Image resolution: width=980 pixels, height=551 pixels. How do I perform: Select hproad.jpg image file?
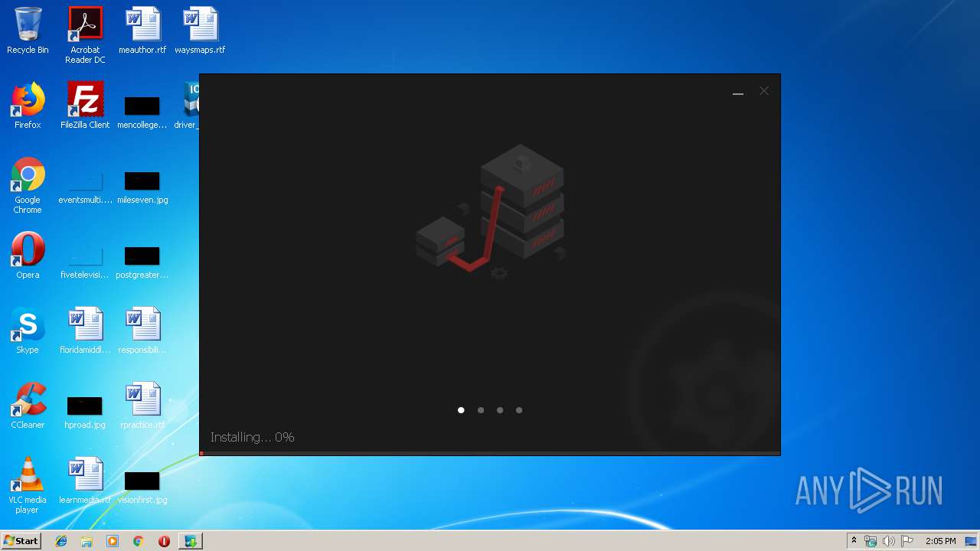click(x=85, y=411)
